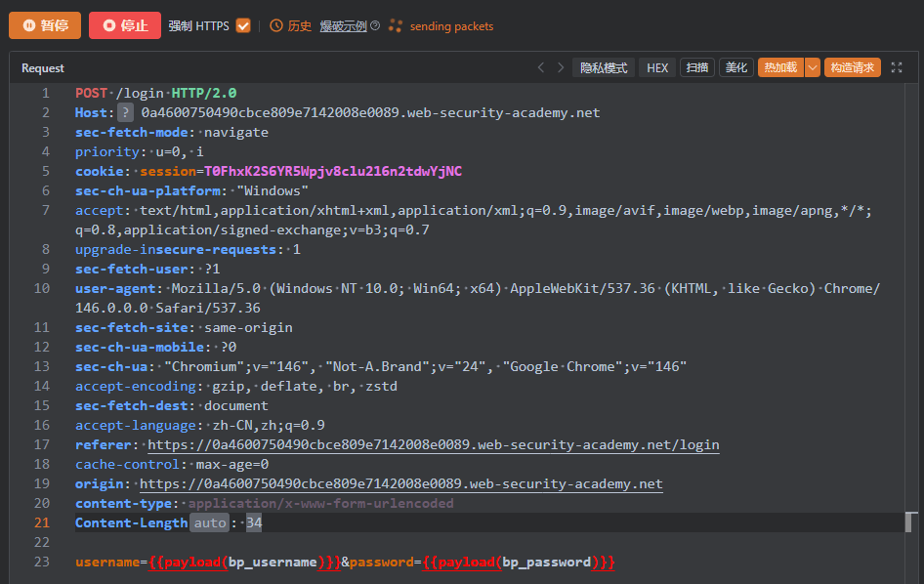Open 历史 history with clock icon
This screenshot has height=584, width=924.
pyautogui.click(x=290, y=26)
